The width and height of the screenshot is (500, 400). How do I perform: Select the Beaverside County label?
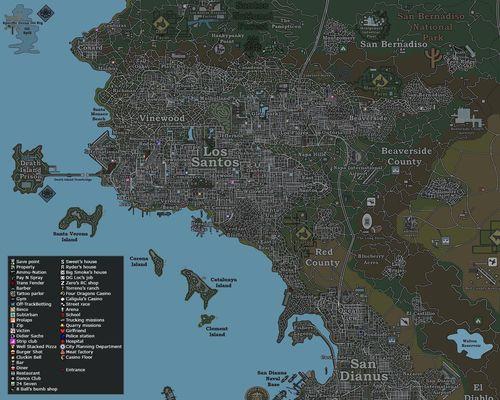[406, 156]
